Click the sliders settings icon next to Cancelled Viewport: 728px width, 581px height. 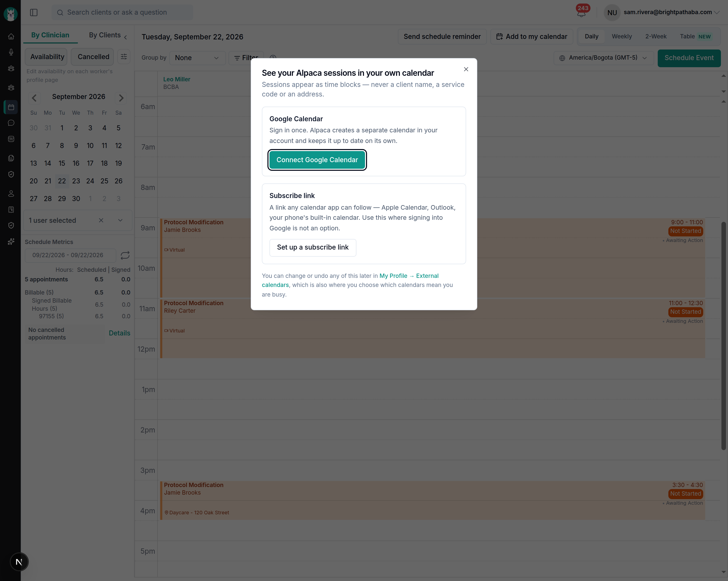click(124, 57)
